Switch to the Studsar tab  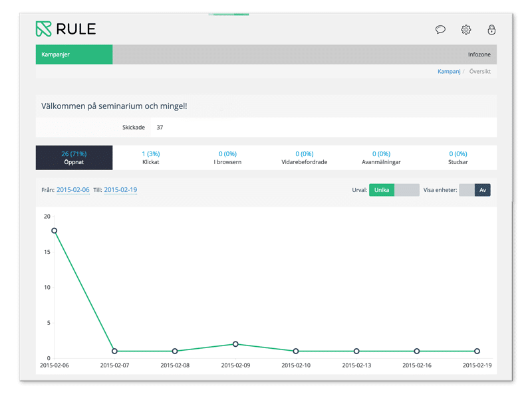click(458, 157)
